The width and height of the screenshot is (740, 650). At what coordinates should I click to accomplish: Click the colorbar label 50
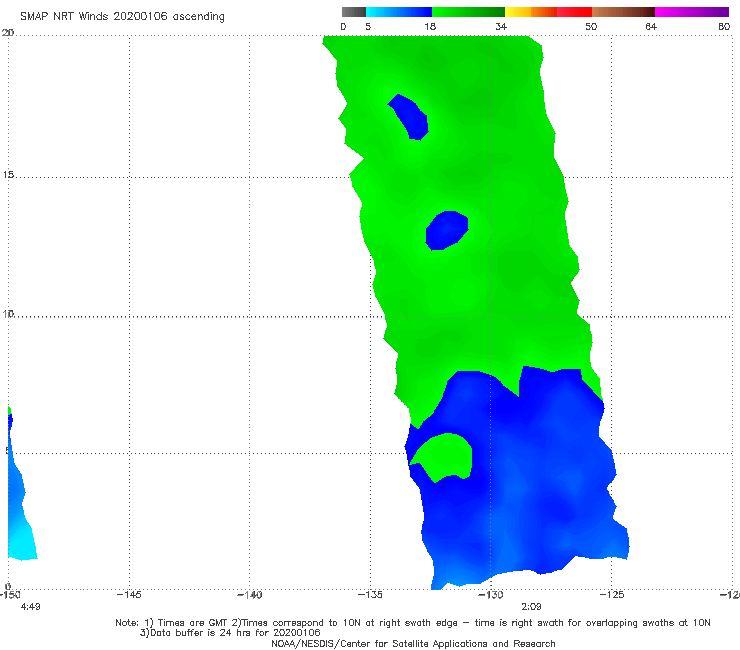pos(591,27)
